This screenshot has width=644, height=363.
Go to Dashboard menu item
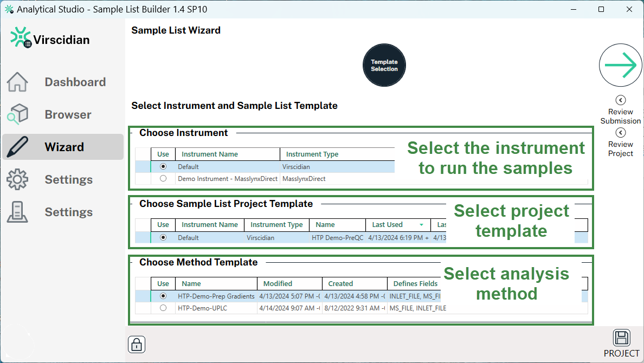click(75, 82)
